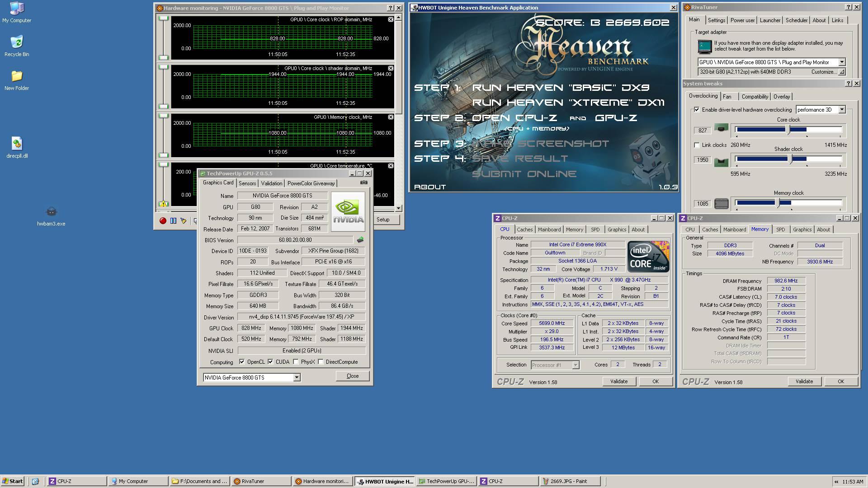Toggle Enable driver-level hardware overclocking checkbox
The width and height of the screenshot is (868, 488).
(x=697, y=109)
